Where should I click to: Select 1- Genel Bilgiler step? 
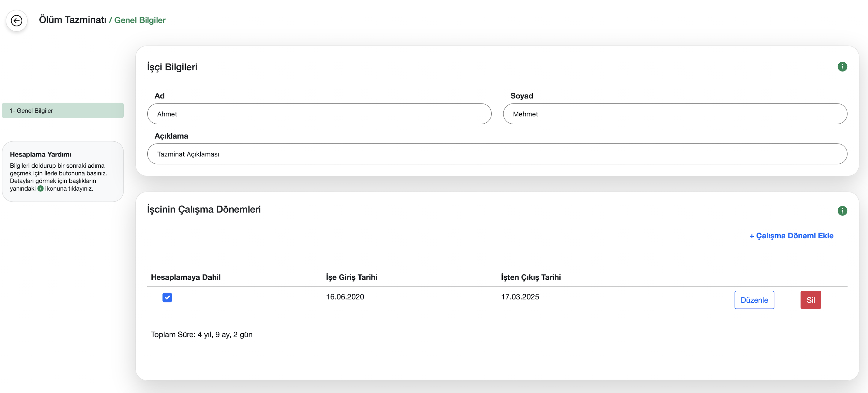63,111
